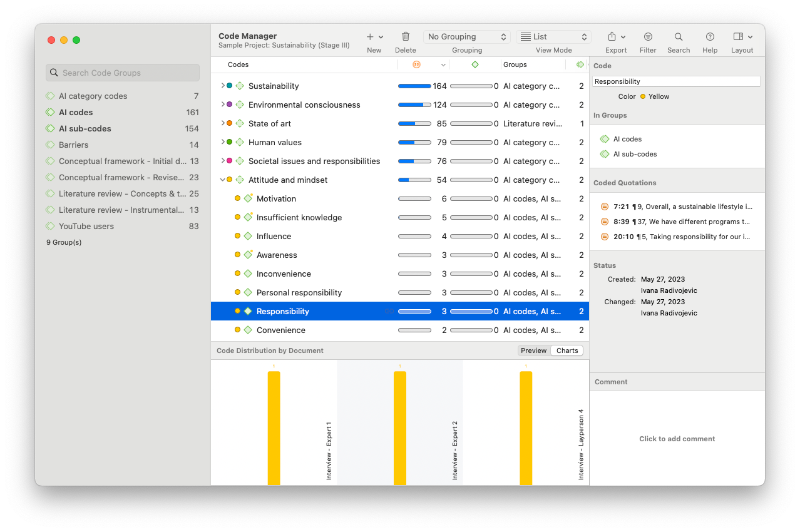Select the Barriers code group
Viewport: 800px width, 532px height.
[x=74, y=145]
